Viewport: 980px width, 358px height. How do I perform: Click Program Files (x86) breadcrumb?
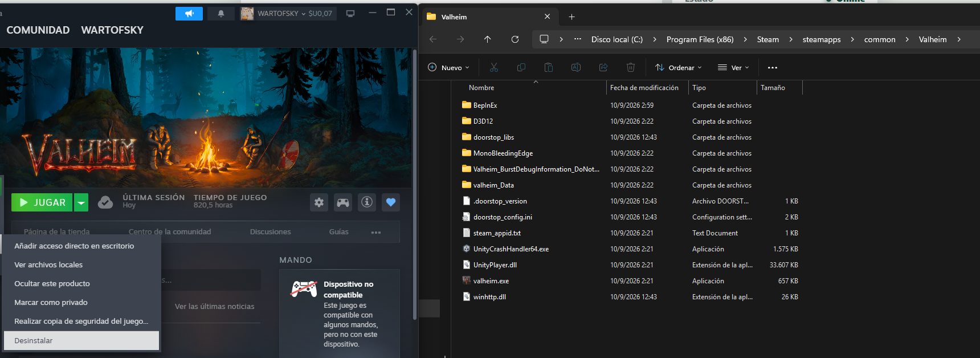(700, 39)
